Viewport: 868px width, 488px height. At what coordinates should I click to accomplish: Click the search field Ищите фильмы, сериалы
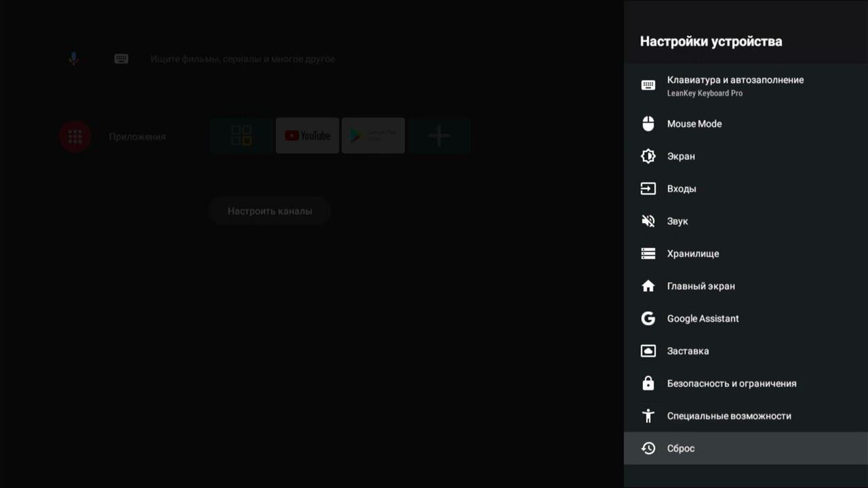(243, 59)
